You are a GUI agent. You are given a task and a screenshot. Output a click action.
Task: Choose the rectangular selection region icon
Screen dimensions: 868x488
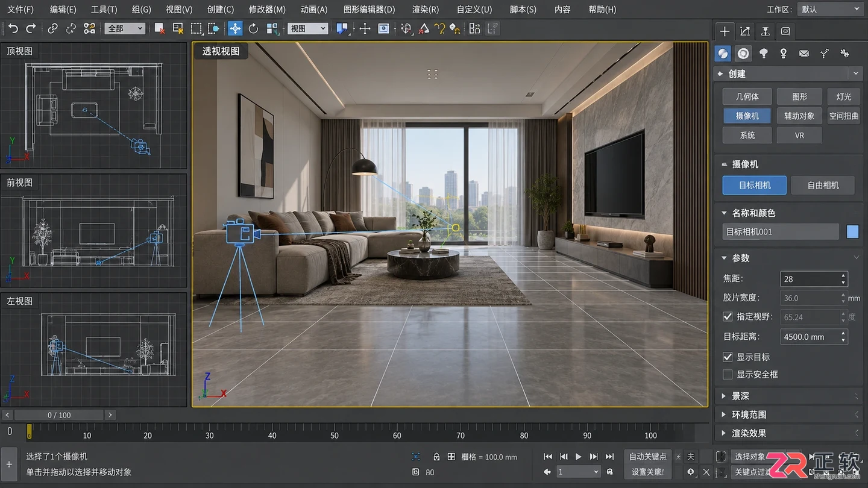[x=197, y=28]
